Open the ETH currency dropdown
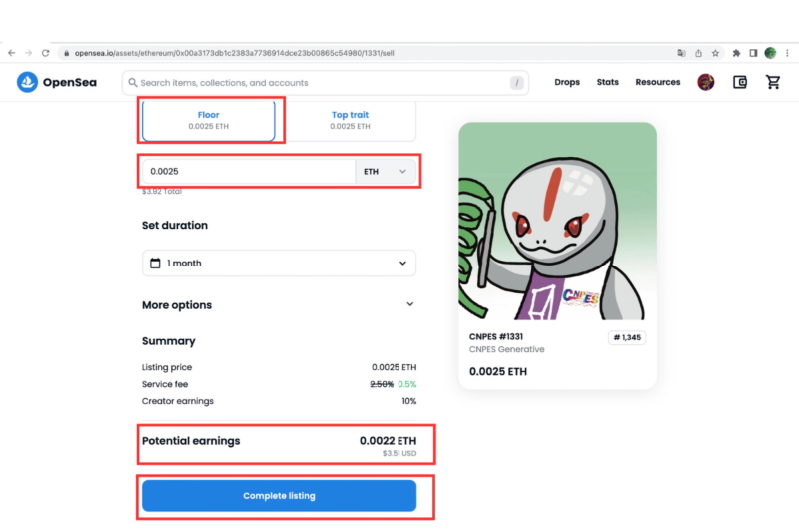This screenshot has width=799, height=532. click(386, 172)
